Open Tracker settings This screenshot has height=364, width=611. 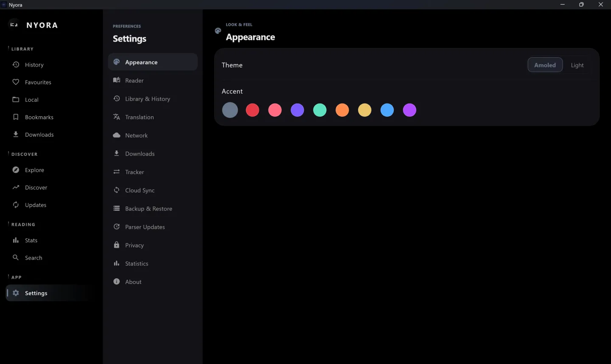[153, 171]
